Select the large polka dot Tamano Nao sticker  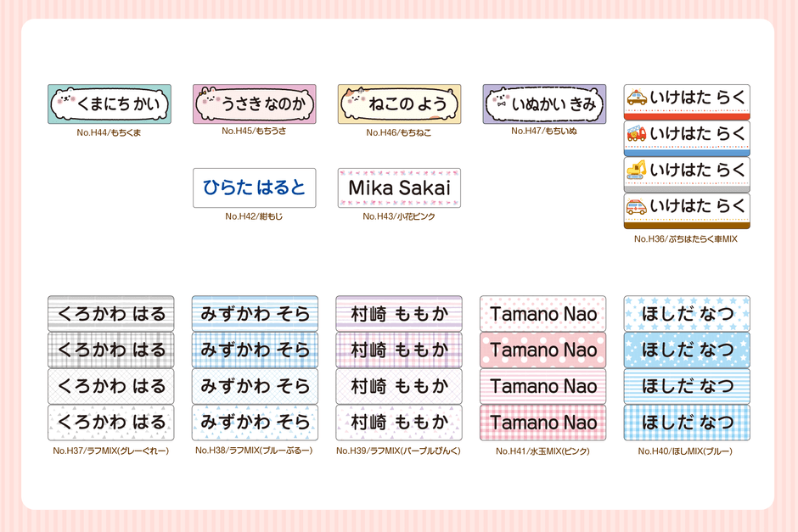click(x=543, y=350)
